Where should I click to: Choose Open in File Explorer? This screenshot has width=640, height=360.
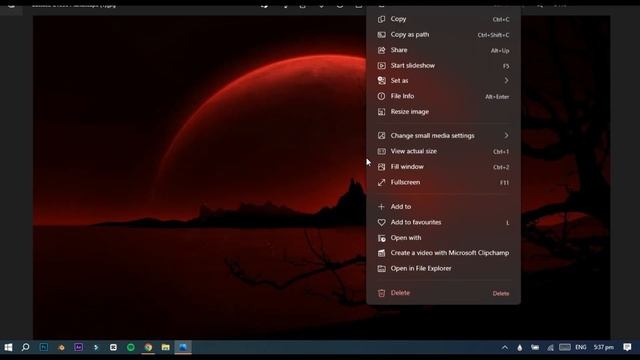point(443,269)
